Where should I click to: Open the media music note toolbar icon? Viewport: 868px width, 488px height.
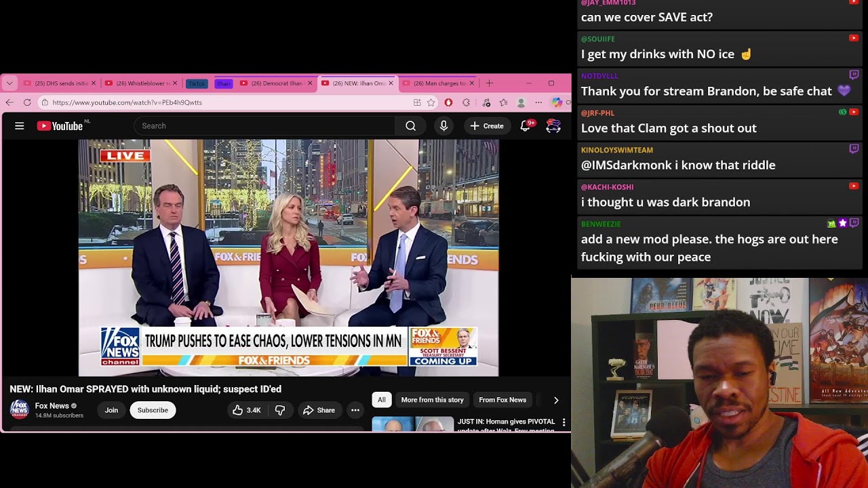486,102
